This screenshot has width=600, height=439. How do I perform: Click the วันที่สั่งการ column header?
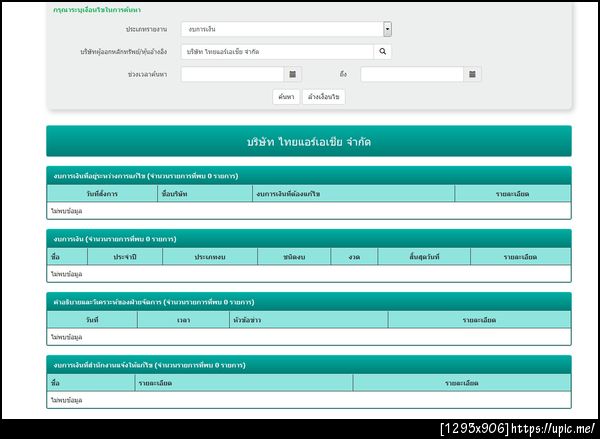102,194
